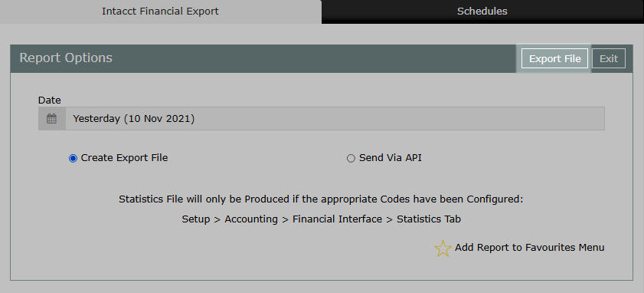The width and height of the screenshot is (644, 293).
Task: Click the Report Options panel title
Action: click(x=66, y=58)
